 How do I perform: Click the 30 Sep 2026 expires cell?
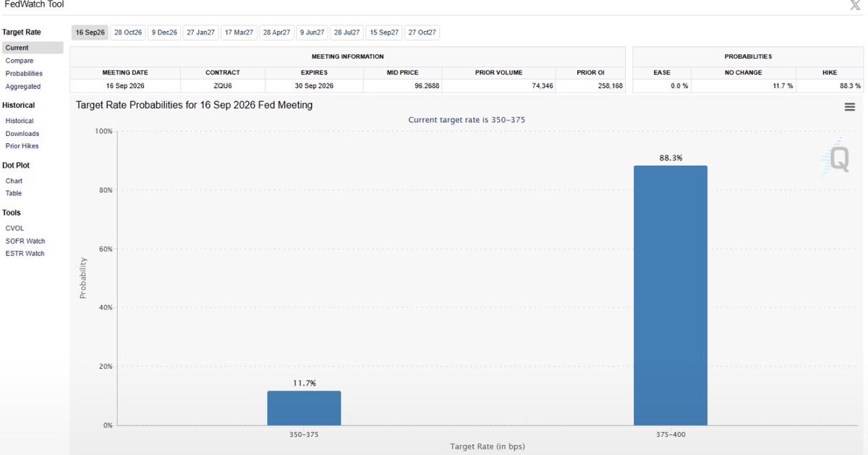click(315, 85)
